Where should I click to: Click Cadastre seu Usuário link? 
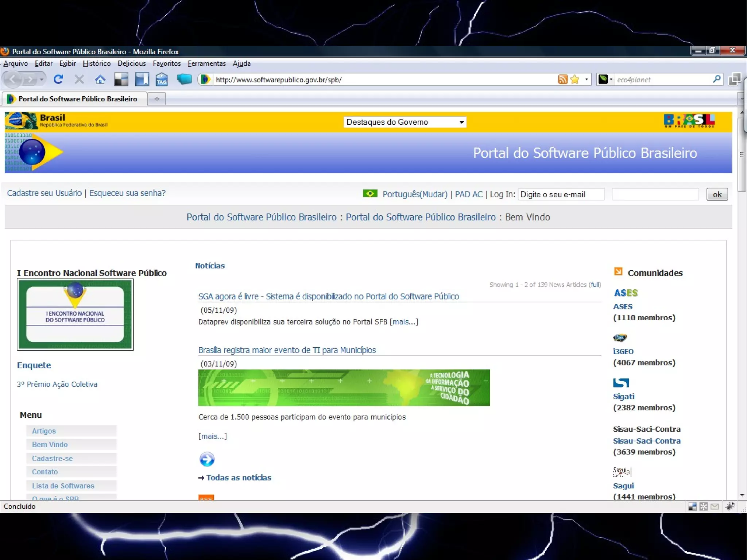44,193
